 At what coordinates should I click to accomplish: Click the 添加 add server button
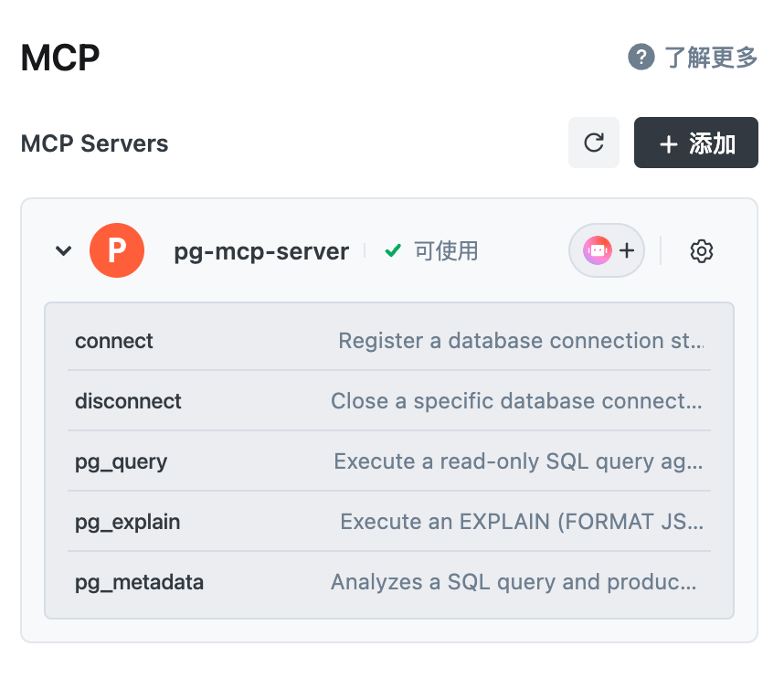click(x=696, y=143)
